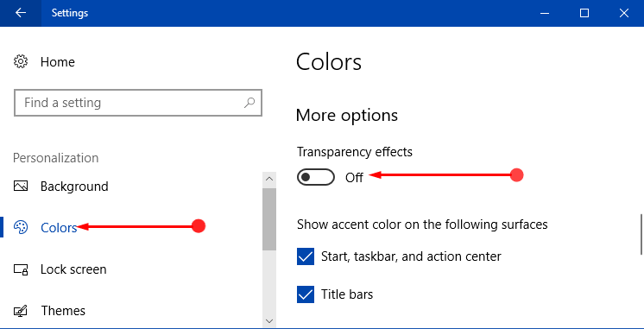This screenshot has height=329, width=644.
Task: Click the Transparency effects label
Action: pyautogui.click(x=355, y=152)
